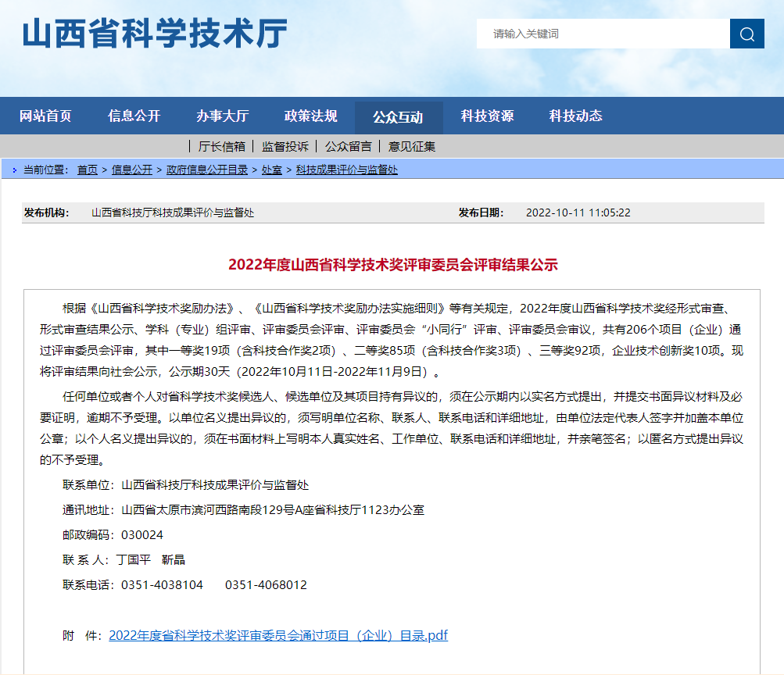Open 科技资源 from the main menu

click(487, 116)
